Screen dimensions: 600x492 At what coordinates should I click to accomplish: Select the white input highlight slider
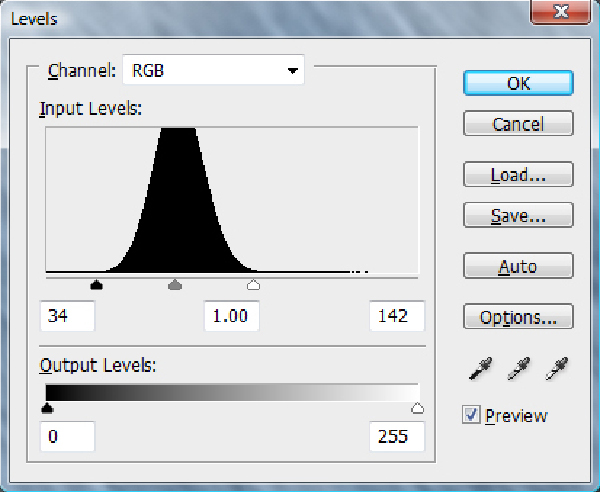(x=253, y=285)
